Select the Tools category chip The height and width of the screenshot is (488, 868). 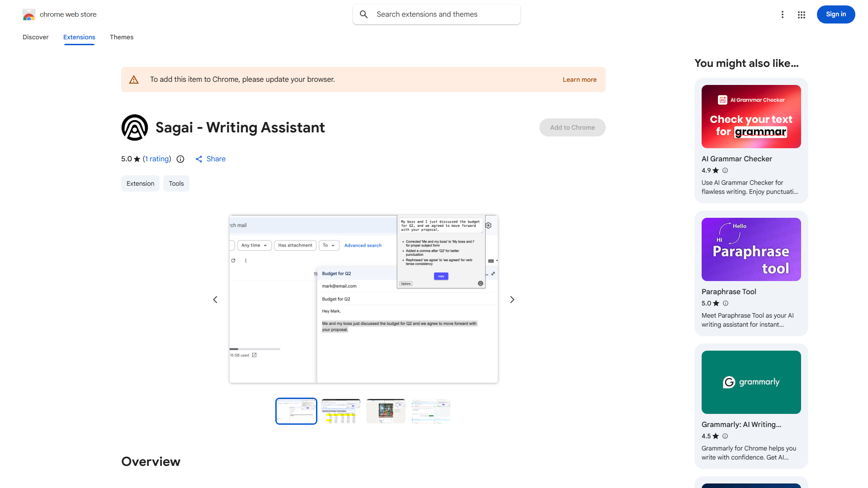click(176, 183)
